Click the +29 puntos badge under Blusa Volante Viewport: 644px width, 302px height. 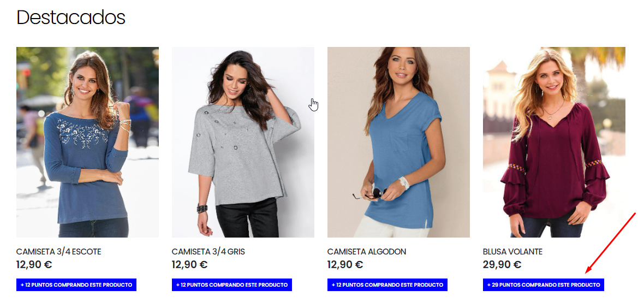[544, 285]
